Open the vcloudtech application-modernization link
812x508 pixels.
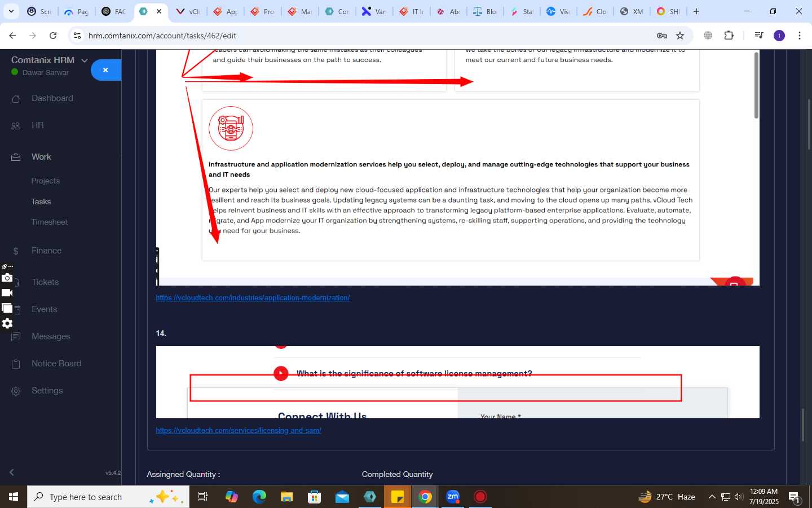pos(253,297)
